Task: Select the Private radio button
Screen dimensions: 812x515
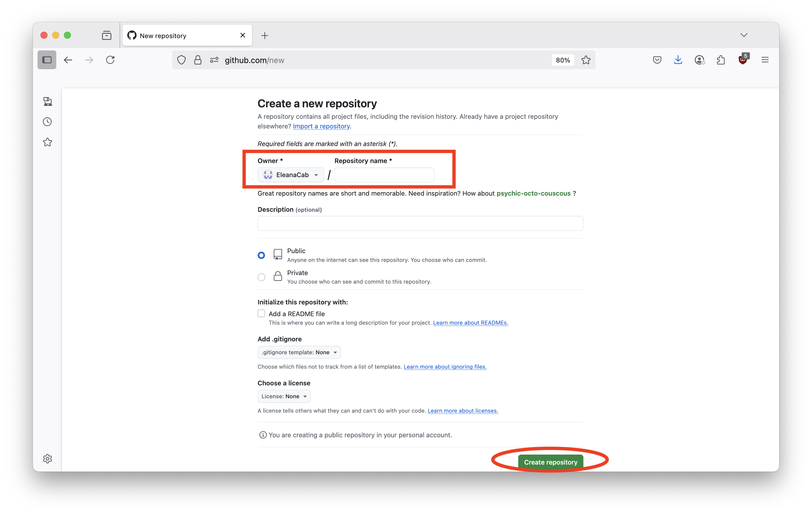Action: pyautogui.click(x=261, y=277)
